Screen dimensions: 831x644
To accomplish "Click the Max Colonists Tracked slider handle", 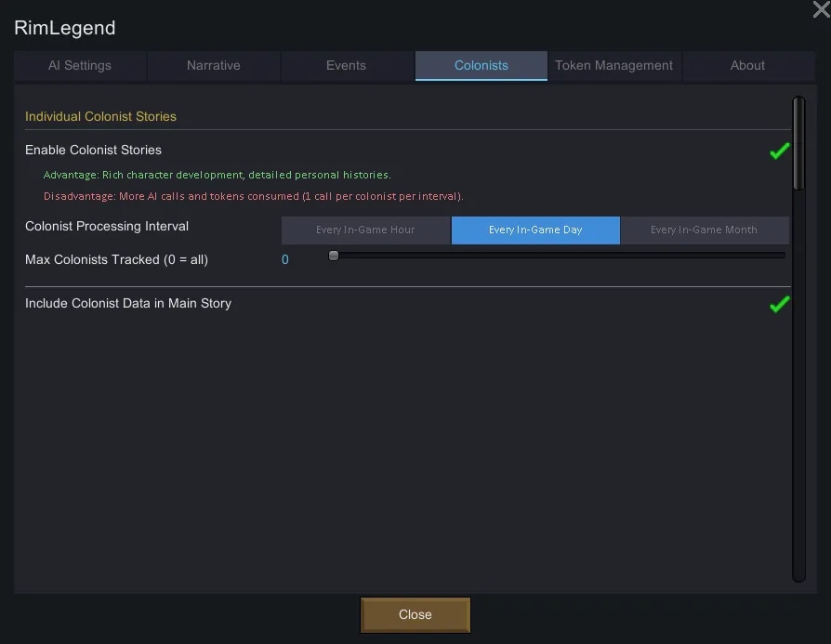I will click(334, 256).
